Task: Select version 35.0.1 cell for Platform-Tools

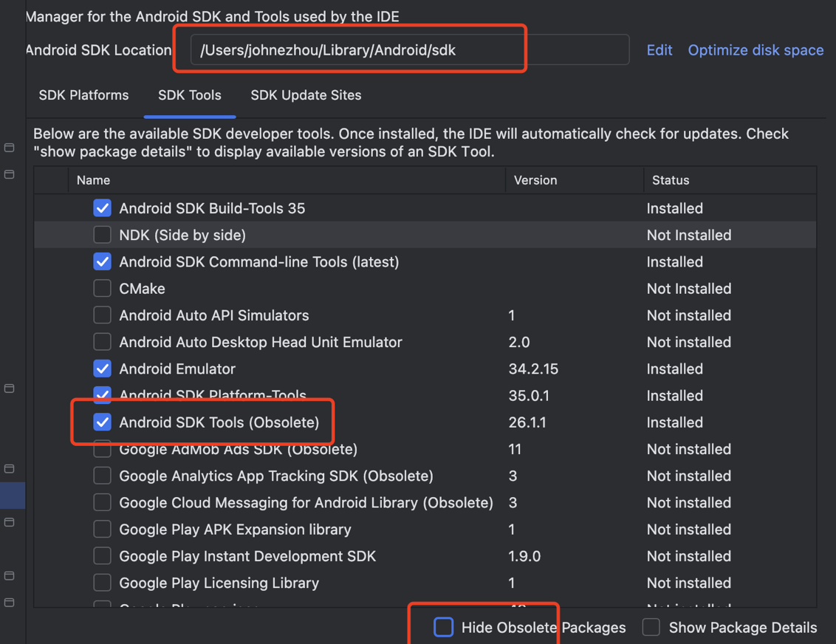Action: (529, 396)
